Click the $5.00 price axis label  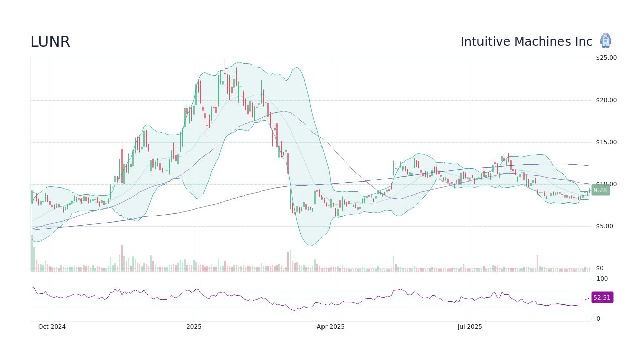(605, 226)
